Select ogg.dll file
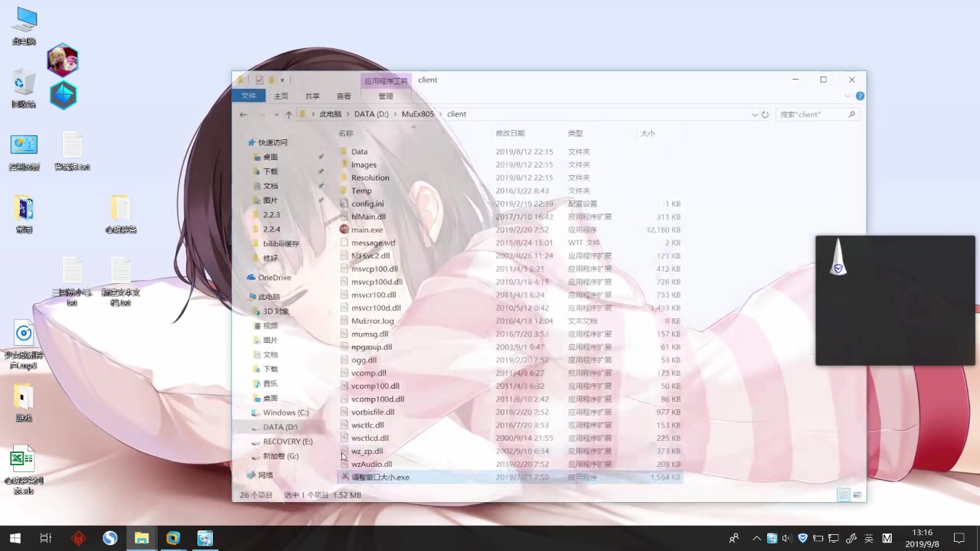The image size is (980, 551). tap(364, 360)
